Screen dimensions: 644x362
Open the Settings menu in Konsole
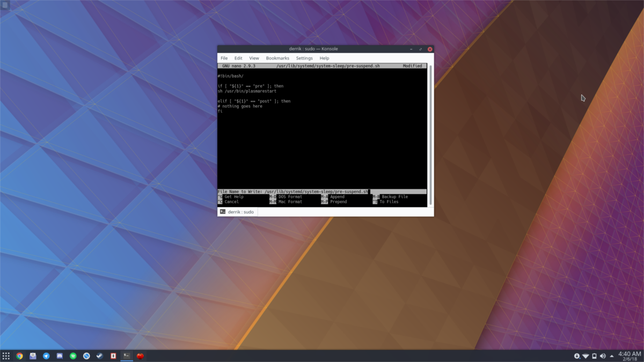pos(304,58)
